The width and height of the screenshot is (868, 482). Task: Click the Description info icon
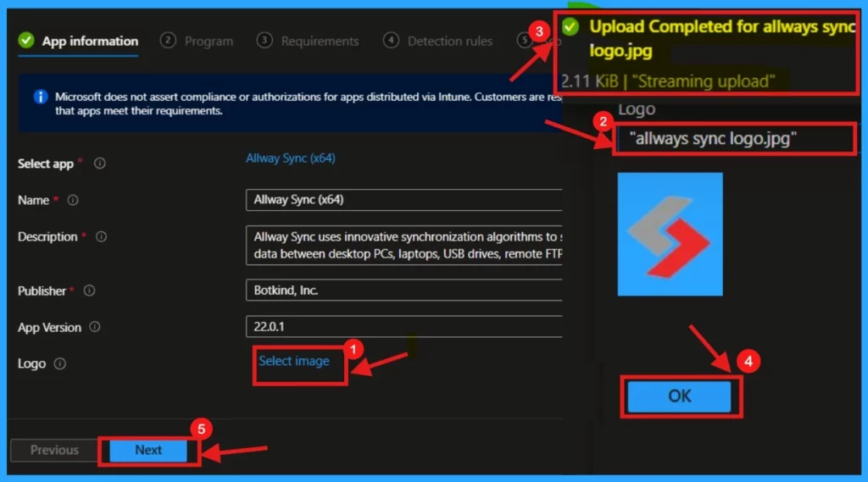(x=101, y=237)
